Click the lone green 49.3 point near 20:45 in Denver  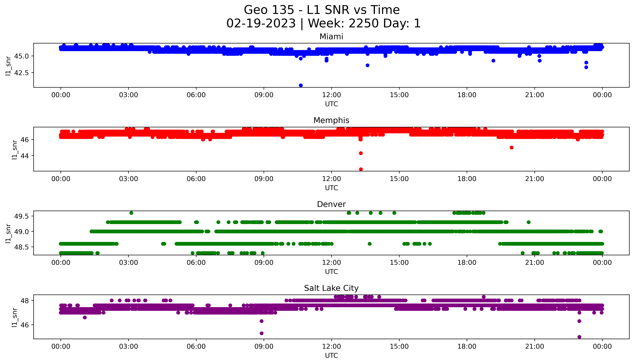[529, 222]
